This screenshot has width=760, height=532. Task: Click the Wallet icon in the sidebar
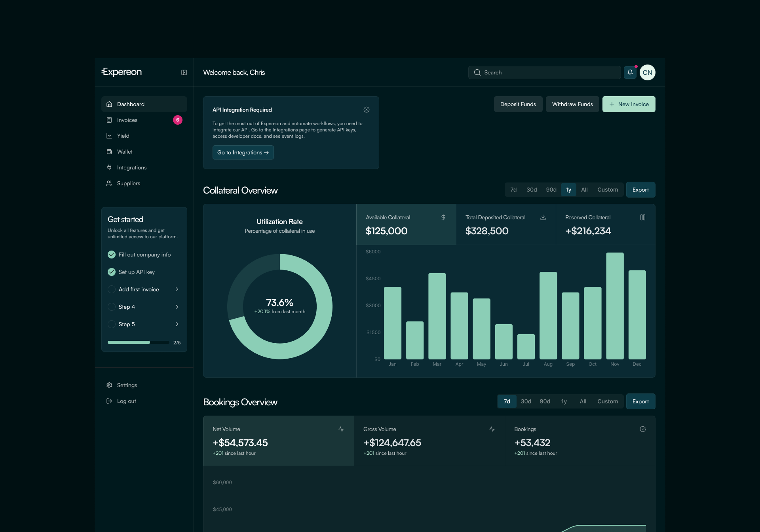coord(110,152)
